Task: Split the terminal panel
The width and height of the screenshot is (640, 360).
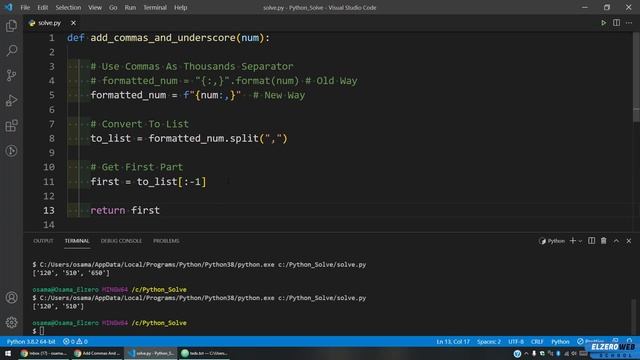Action: click(591, 241)
